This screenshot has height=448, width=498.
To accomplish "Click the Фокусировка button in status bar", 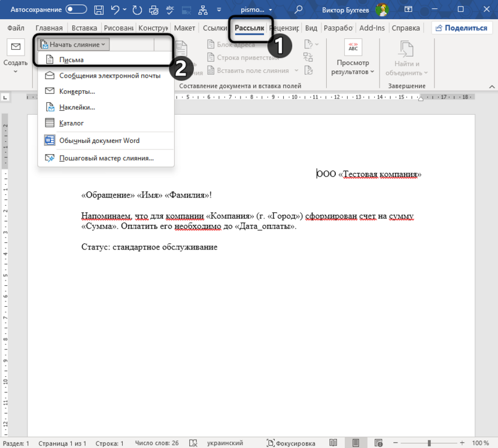I will click(291, 443).
